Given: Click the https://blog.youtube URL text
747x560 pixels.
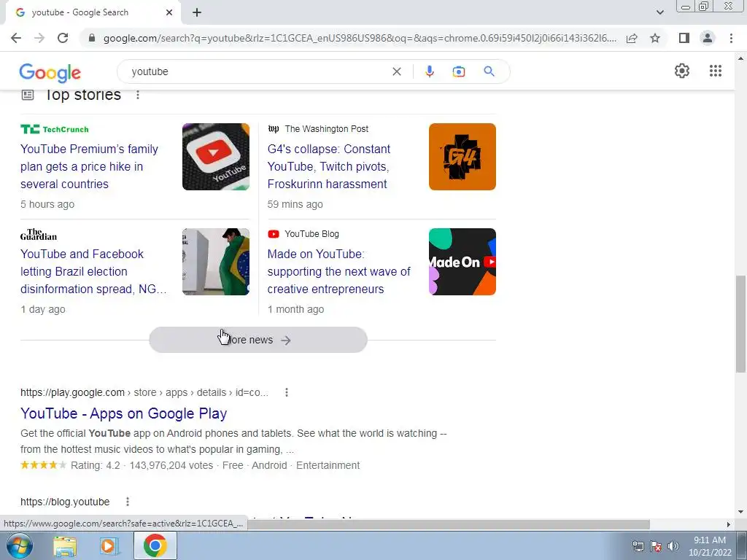Looking at the screenshot, I should click(65, 502).
